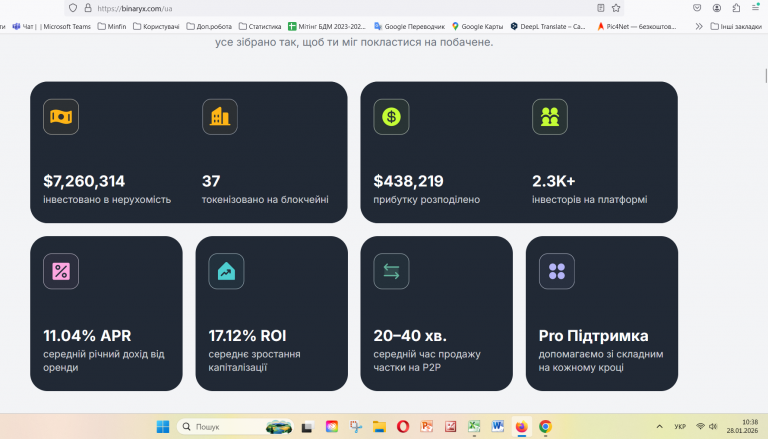The width and height of the screenshot is (768, 439).
Task: Open the Інші закладки folder
Action: [736, 26]
